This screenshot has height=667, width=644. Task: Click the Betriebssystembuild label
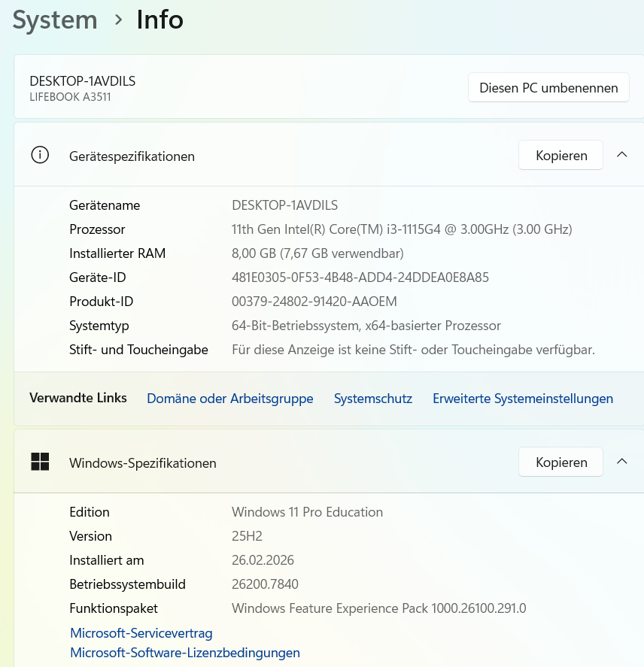click(x=127, y=584)
